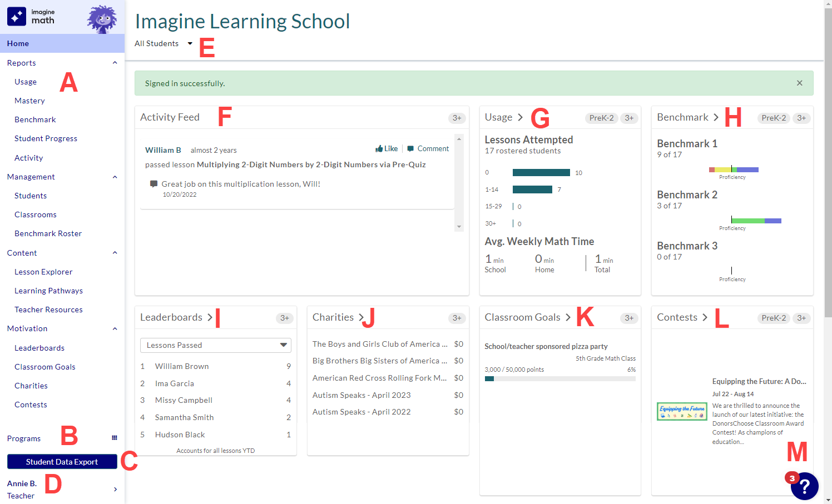Open the Leaderboards card heading link
The width and height of the screenshot is (832, 504).
pos(176,317)
